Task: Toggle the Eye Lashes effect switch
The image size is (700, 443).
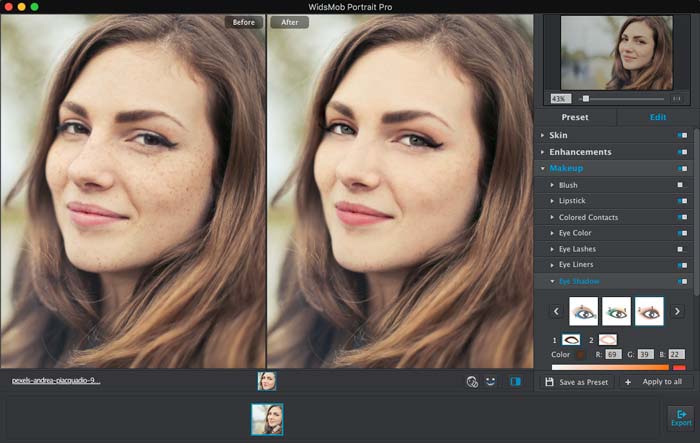Action: 681,249
